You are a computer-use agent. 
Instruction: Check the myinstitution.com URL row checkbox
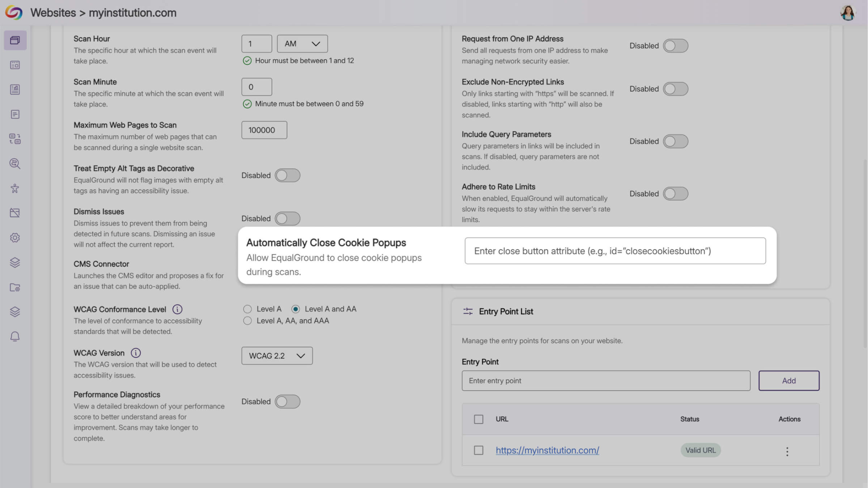pyautogui.click(x=478, y=450)
